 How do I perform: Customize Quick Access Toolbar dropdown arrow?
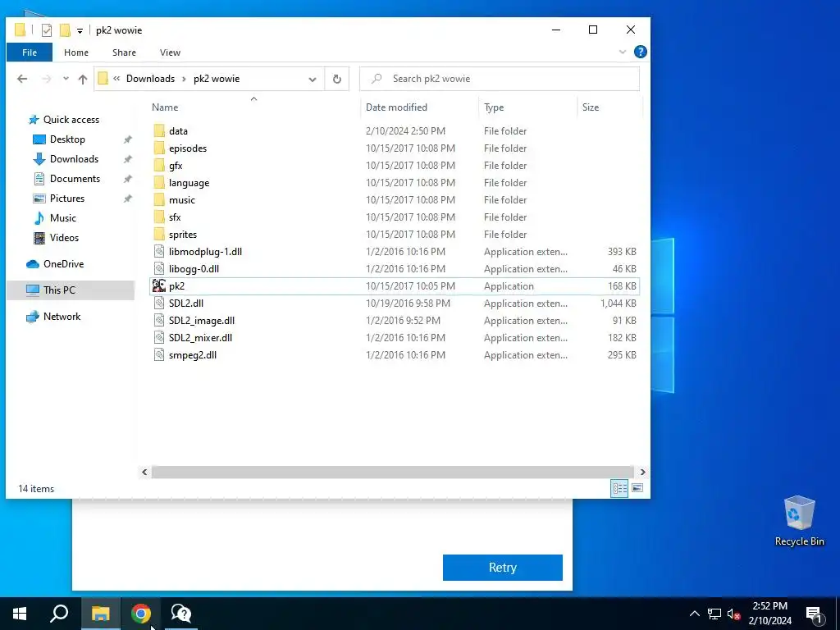(80, 30)
